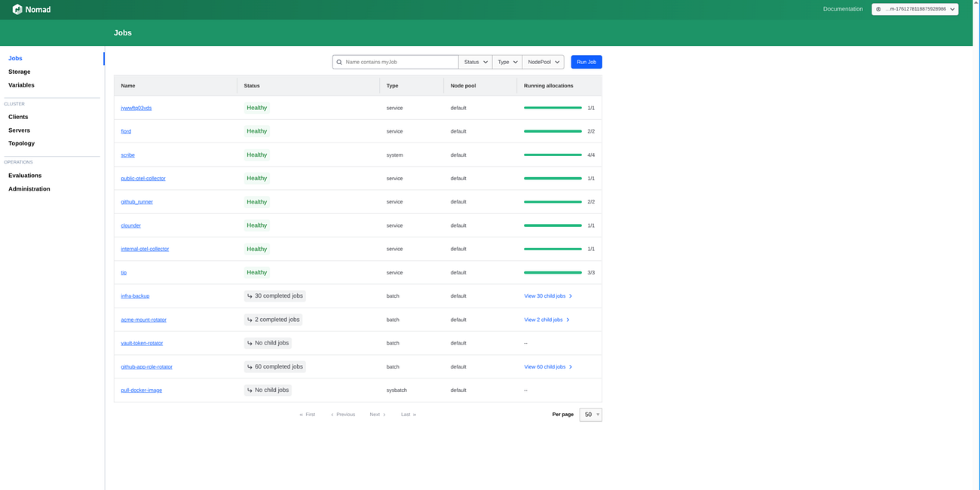
Task: Click the Nomad logo in the top bar
Action: pos(18,8)
